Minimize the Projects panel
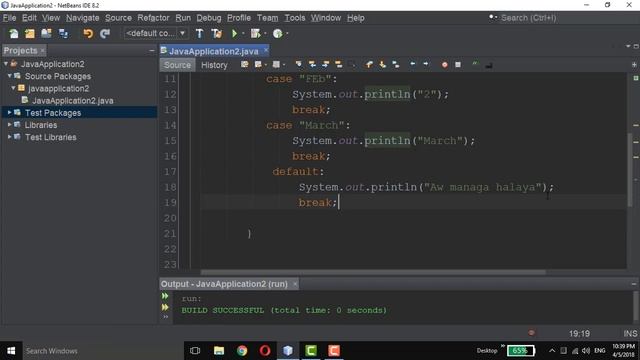This screenshot has height=360, width=640. tap(152, 50)
